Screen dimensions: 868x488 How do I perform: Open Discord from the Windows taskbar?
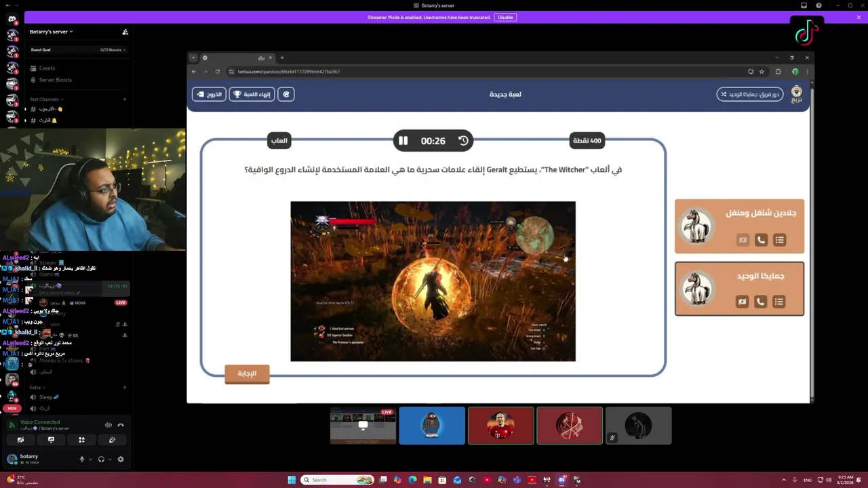point(561,480)
